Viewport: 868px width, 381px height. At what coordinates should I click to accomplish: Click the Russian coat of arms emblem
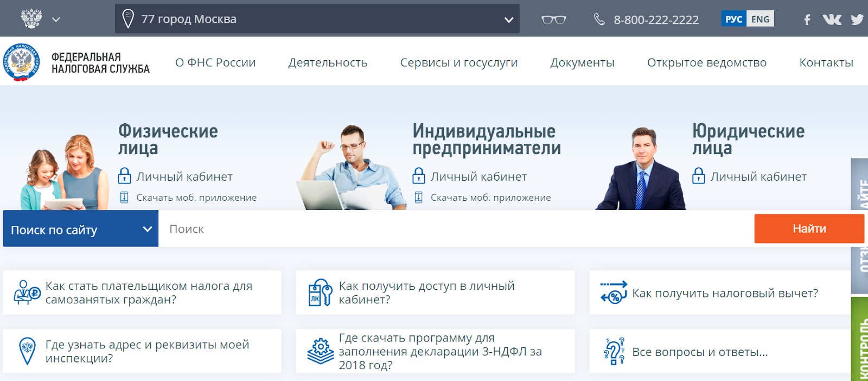point(31,18)
